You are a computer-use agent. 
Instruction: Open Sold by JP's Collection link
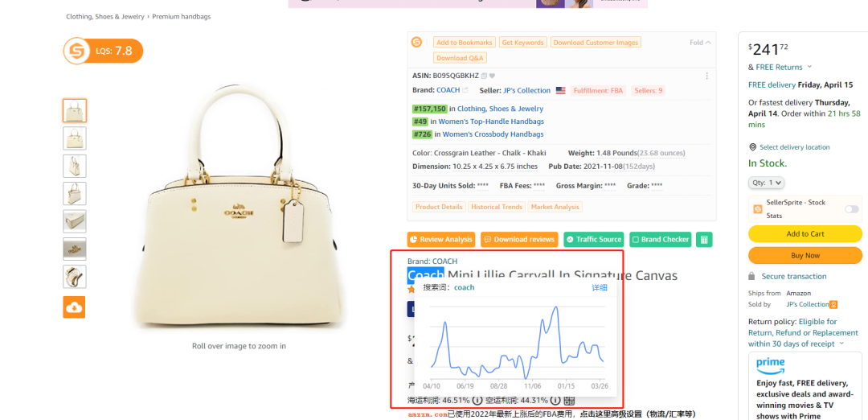pos(807,304)
